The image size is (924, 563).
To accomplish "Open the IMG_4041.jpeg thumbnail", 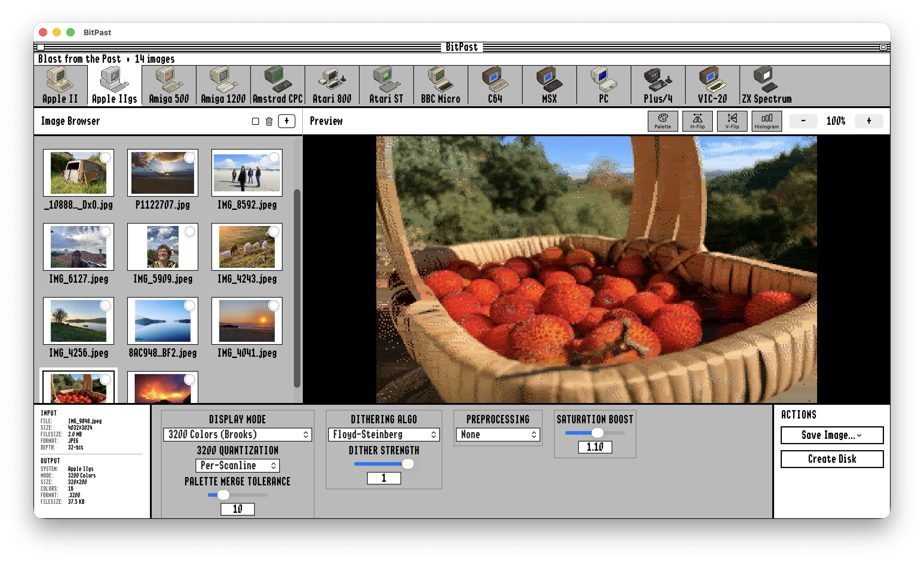I will [247, 321].
